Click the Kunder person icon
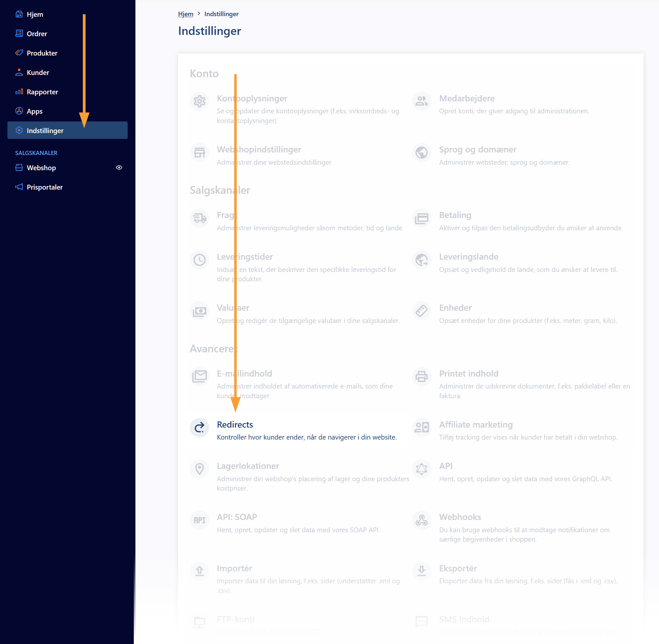659x644 pixels. [19, 72]
